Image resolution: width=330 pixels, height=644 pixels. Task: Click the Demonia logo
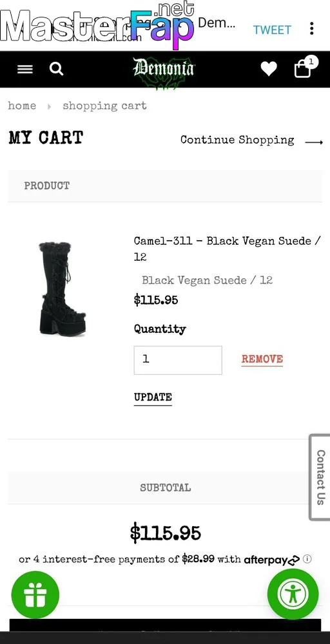coord(164,70)
